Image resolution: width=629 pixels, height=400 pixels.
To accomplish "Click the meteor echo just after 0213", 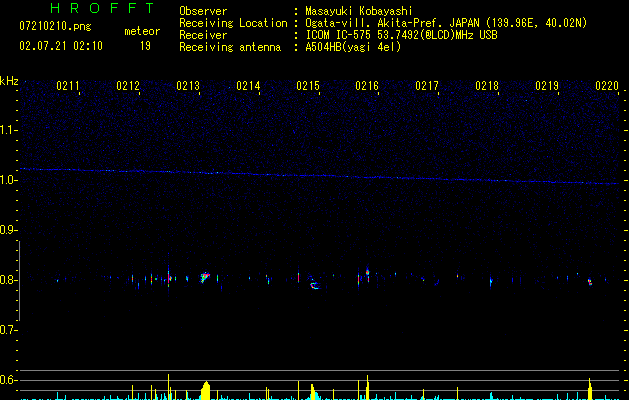I will click(205, 277).
